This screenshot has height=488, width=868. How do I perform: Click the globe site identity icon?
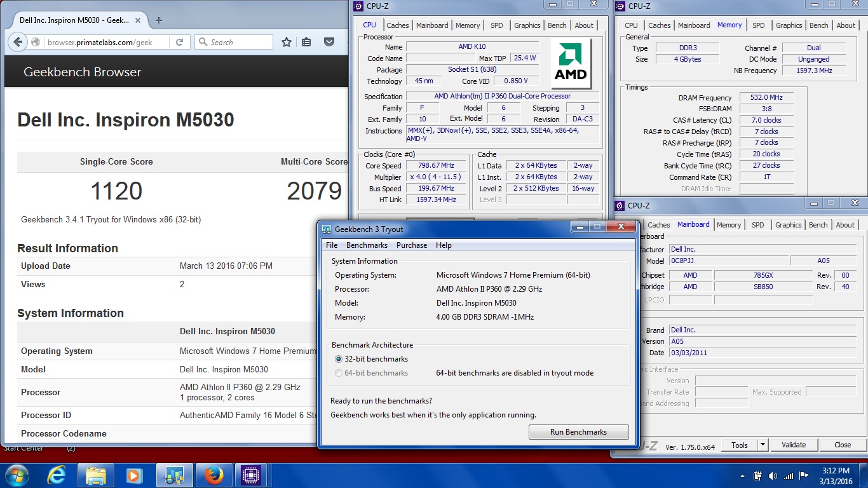click(x=37, y=43)
